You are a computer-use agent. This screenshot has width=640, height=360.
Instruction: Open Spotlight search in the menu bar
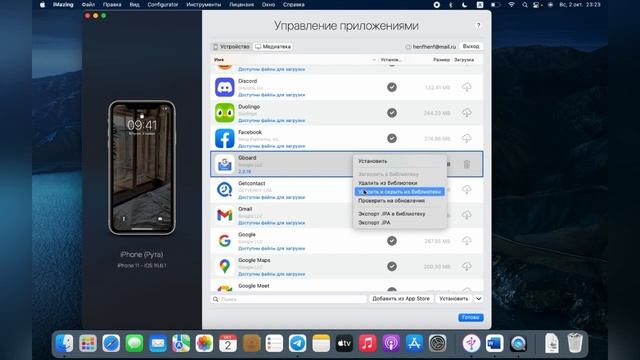click(524, 4)
